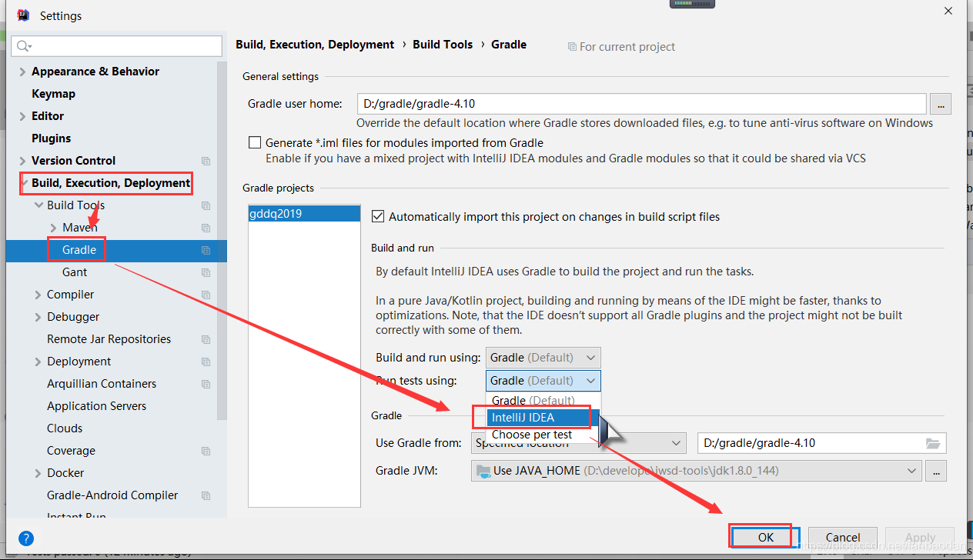This screenshot has width=973, height=560.
Task: Select Plugins in settings tree
Action: pos(51,138)
